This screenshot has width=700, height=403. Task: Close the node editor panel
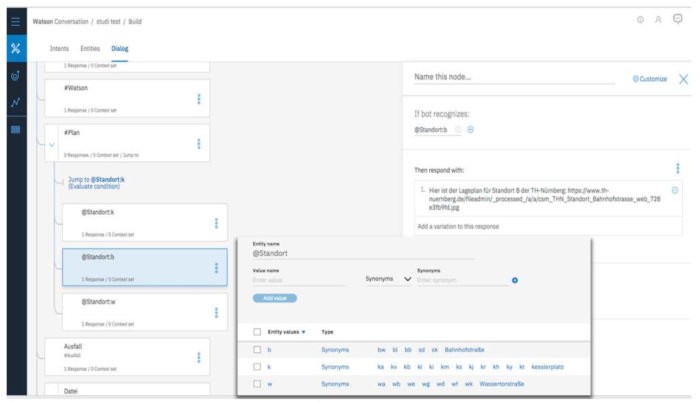click(x=683, y=78)
